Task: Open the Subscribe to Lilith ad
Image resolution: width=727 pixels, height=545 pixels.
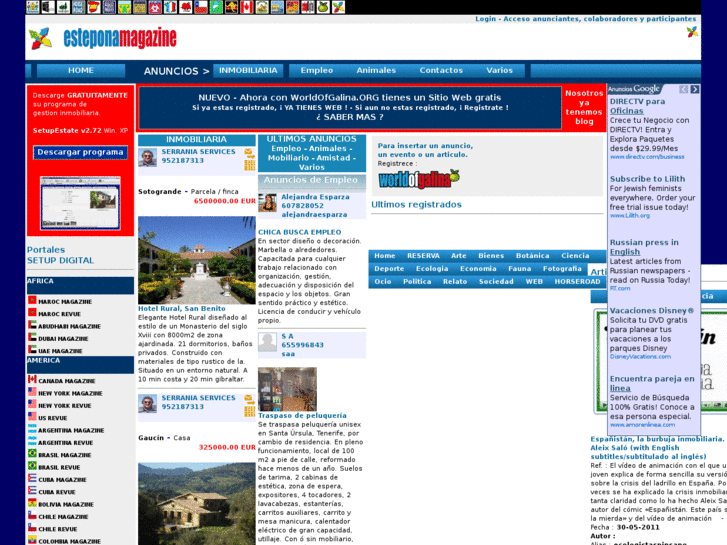Action: tap(647, 179)
